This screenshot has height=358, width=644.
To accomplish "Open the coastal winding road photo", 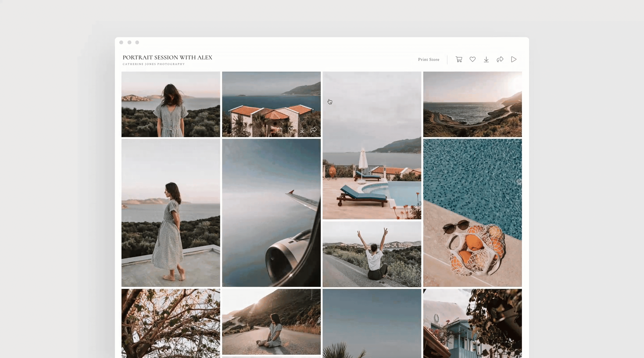I will [x=472, y=104].
